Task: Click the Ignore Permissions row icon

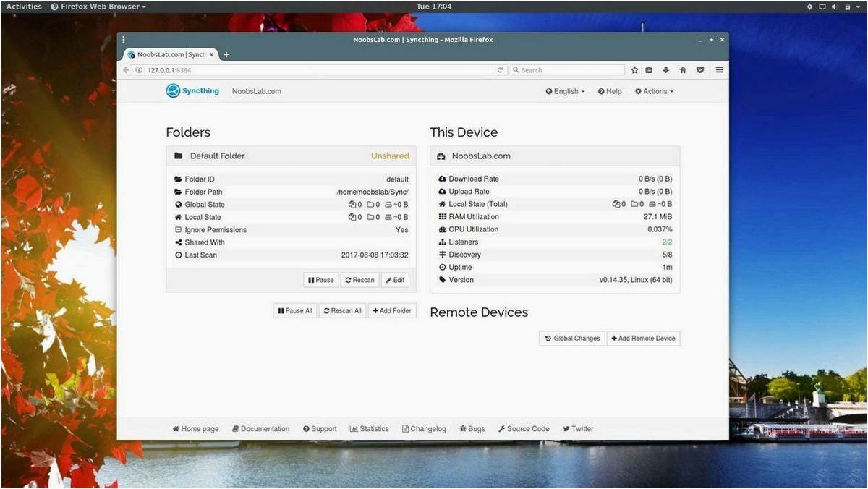Action: click(179, 230)
